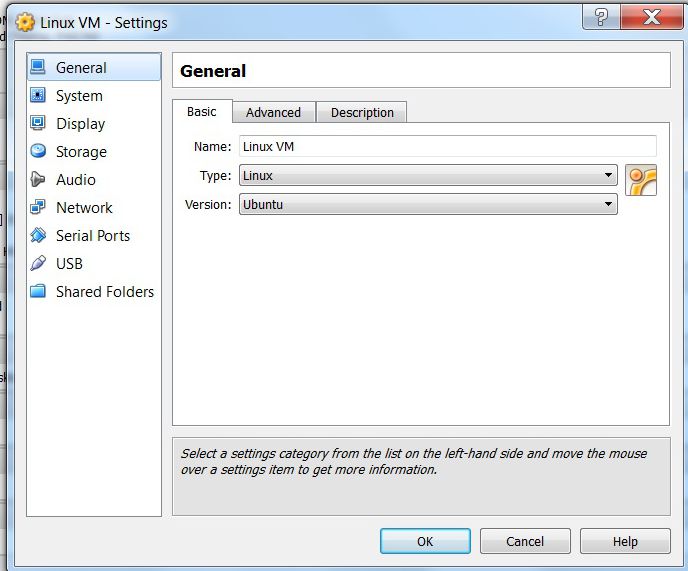The width and height of the screenshot is (688, 571).
Task: Select System settings category
Action: coord(94,95)
